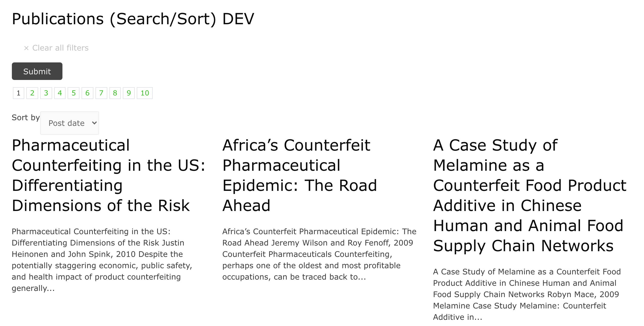Jump to page 3
The height and width of the screenshot is (326, 644).
[46, 93]
